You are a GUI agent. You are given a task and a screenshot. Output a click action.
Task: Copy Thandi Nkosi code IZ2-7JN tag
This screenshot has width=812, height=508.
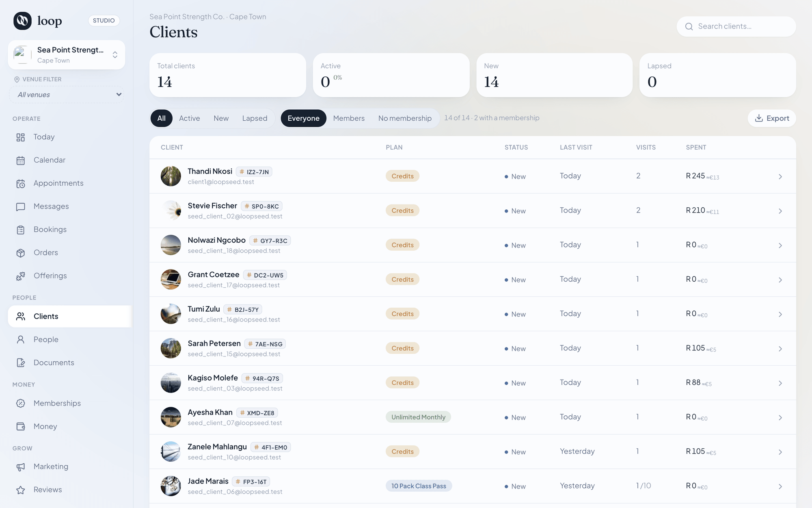coord(254,172)
